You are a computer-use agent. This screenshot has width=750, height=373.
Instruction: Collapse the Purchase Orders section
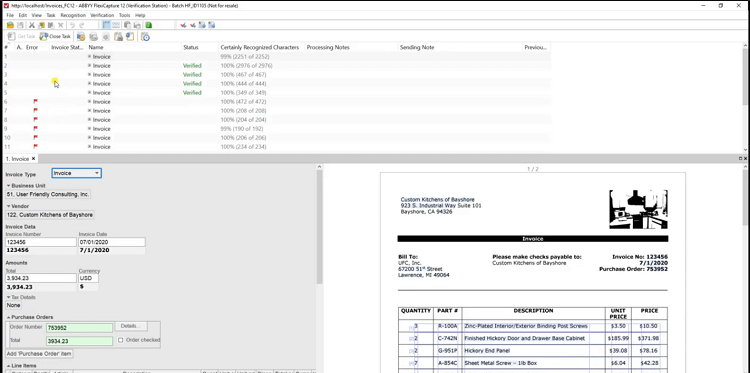[x=8, y=317]
